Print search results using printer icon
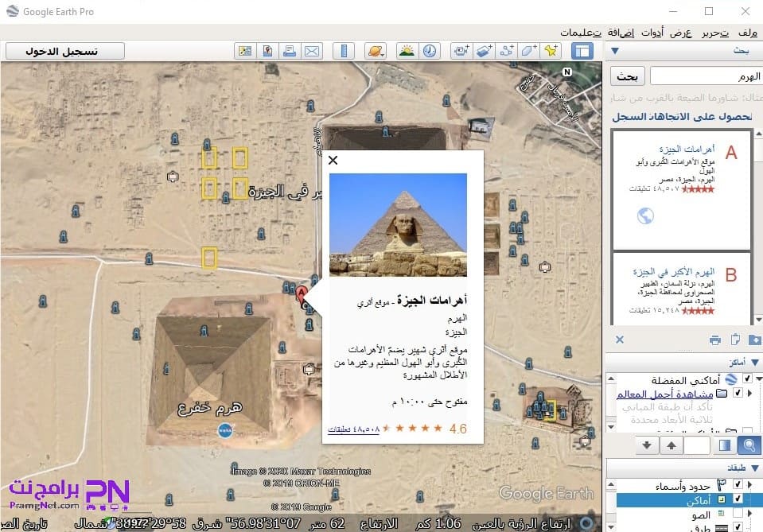 point(714,340)
